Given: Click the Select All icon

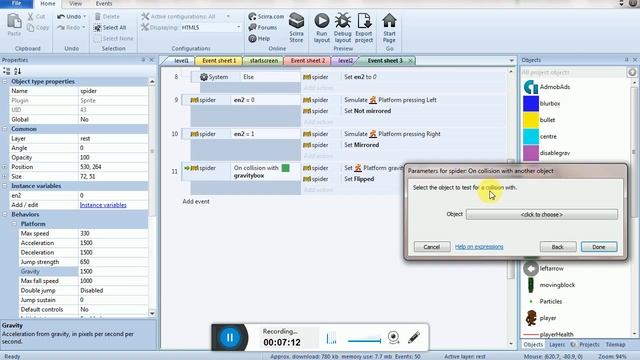Looking at the screenshot, I should point(97,27).
